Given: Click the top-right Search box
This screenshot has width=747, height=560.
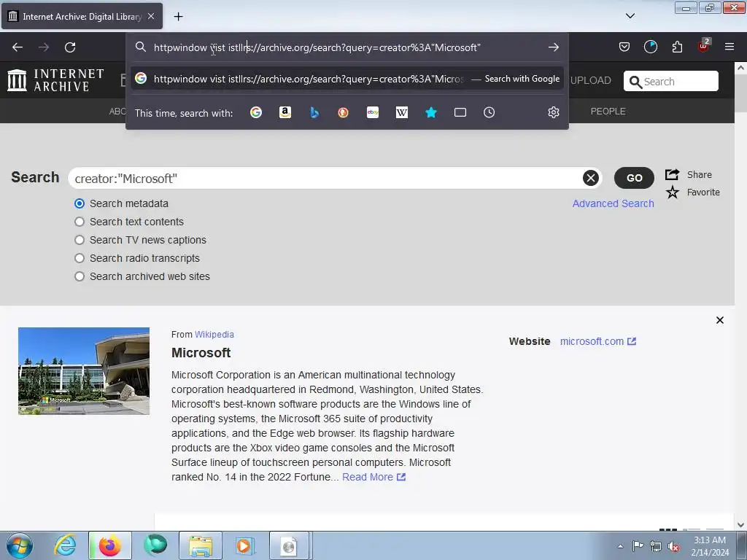Looking at the screenshot, I should (671, 81).
